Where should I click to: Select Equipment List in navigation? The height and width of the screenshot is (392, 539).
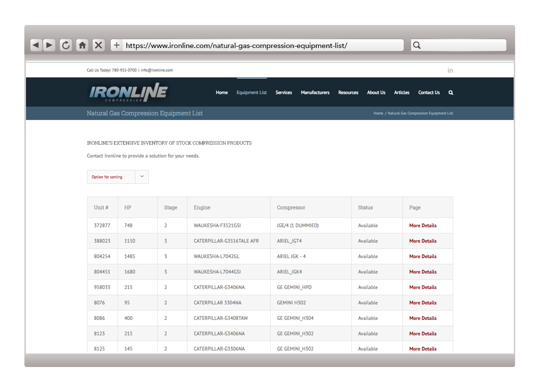click(x=252, y=93)
